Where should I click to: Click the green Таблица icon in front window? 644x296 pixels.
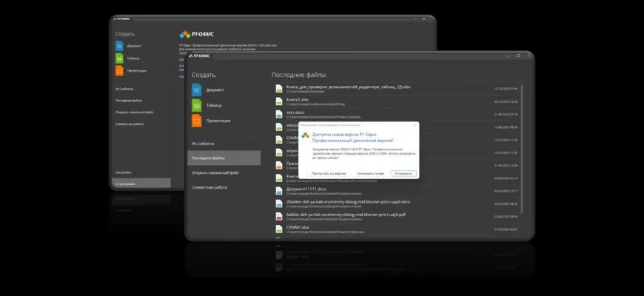click(x=197, y=105)
